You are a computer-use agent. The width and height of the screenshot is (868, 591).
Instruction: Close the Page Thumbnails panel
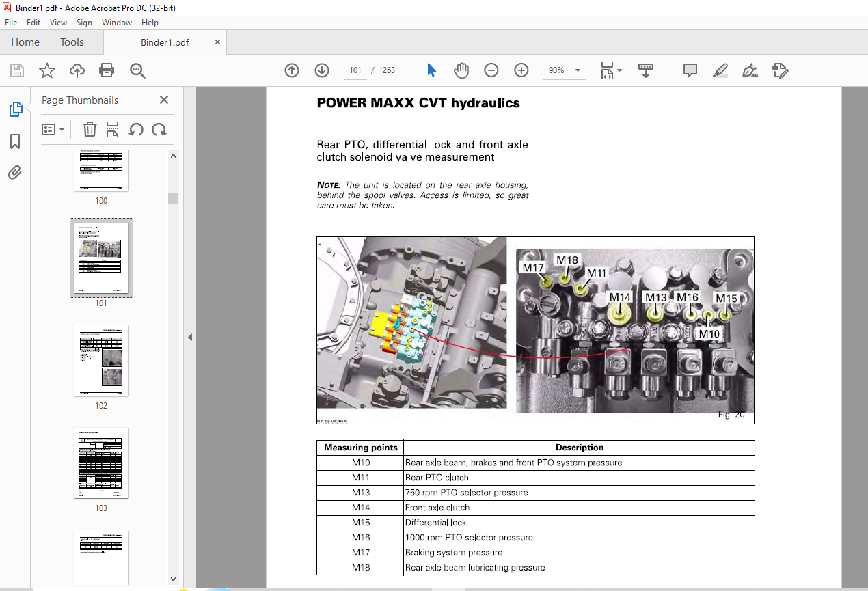(x=164, y=100)
